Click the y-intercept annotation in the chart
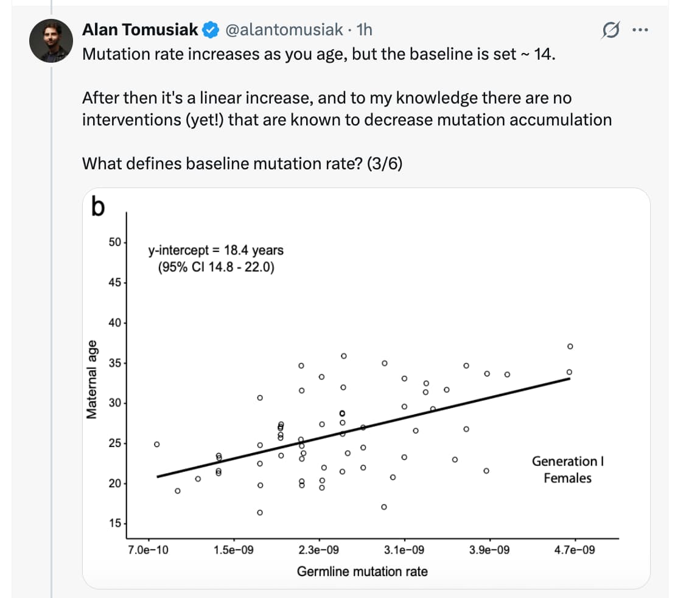 point(215,258)
